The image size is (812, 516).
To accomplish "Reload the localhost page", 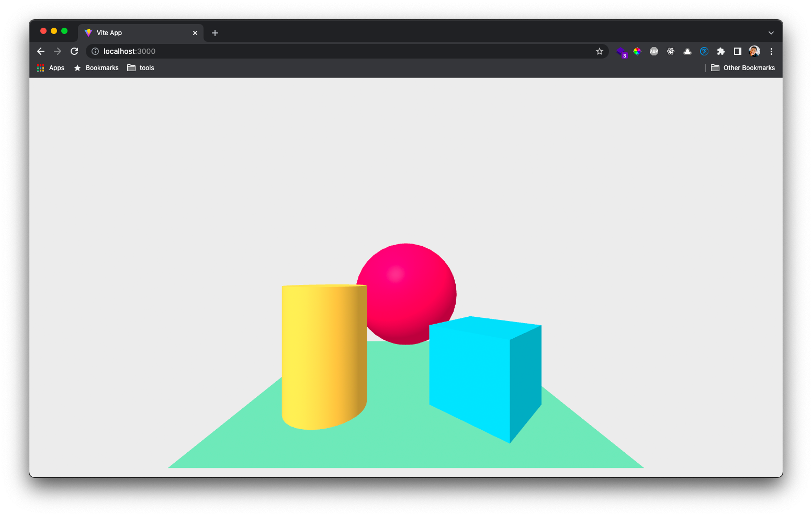I will [x=74, y=51].
